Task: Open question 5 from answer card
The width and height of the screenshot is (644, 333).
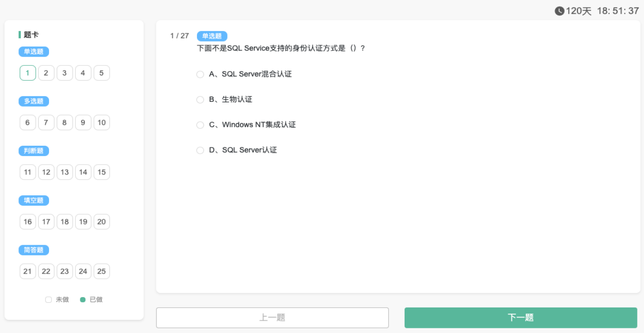Action: coord(102,73)
